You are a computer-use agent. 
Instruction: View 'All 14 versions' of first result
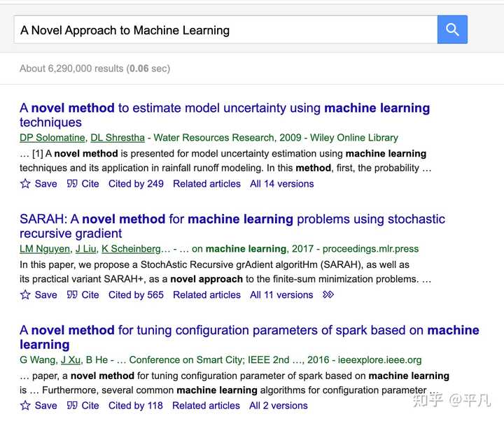282,184
